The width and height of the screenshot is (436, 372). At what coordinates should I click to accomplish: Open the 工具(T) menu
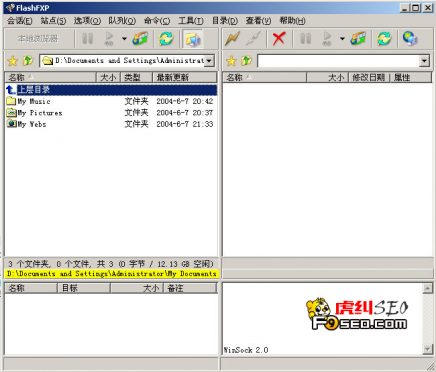(191, 21)
